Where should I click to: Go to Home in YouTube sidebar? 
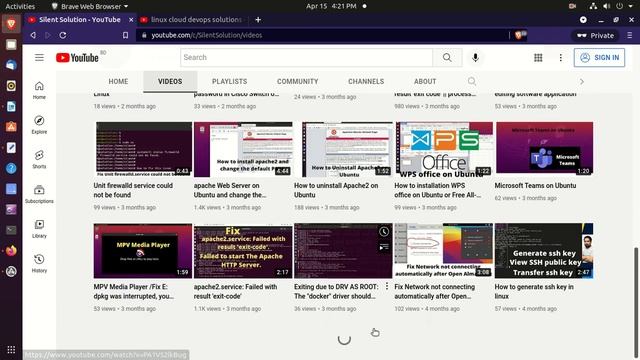pyautogui.click(x=39, y=90)
